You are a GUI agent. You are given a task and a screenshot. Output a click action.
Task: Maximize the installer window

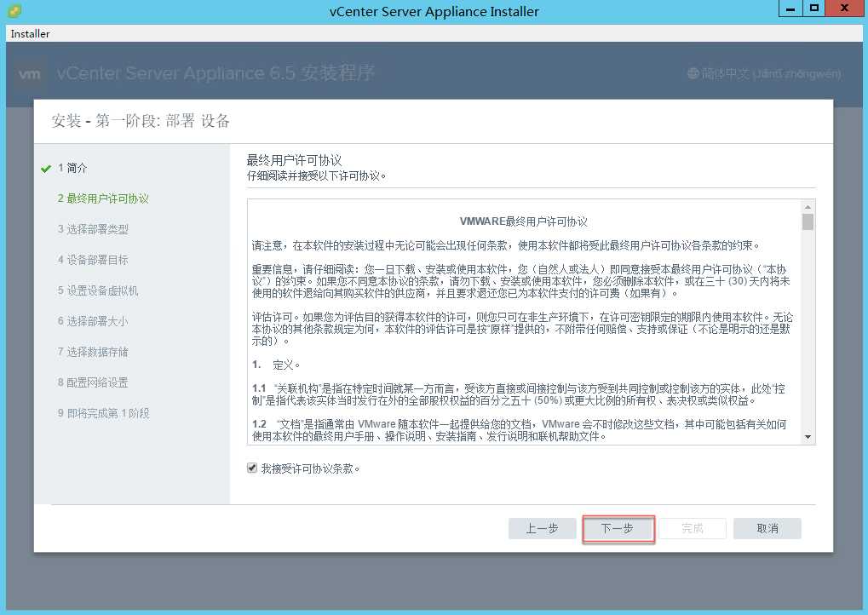pyautogui.click(x=813, y=9)
